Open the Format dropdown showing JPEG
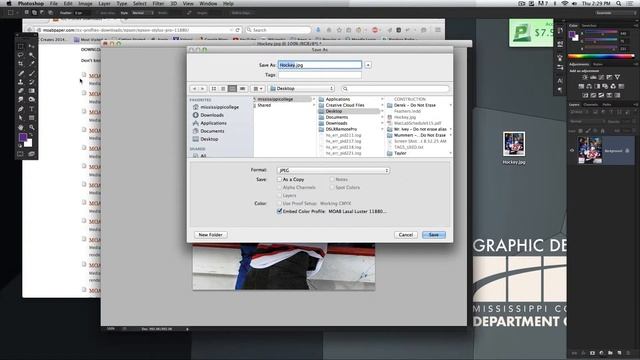 (333, 170)
